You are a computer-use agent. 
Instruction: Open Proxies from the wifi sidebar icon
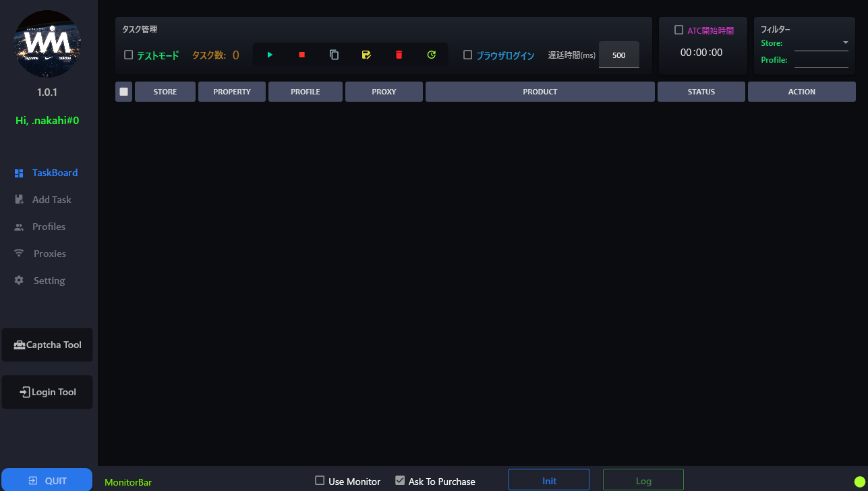click(47, 253)
